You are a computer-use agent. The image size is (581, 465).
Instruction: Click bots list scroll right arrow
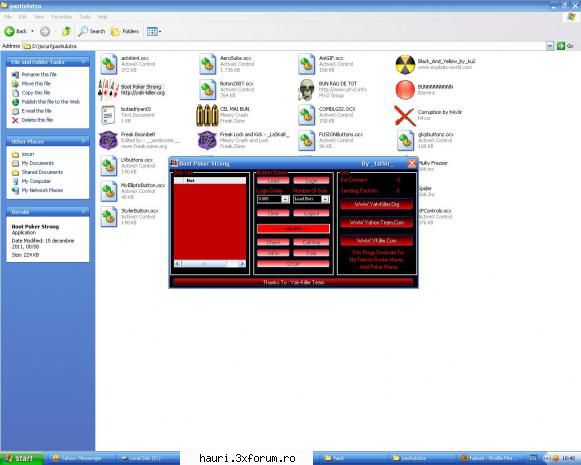(x=242, y=263)
